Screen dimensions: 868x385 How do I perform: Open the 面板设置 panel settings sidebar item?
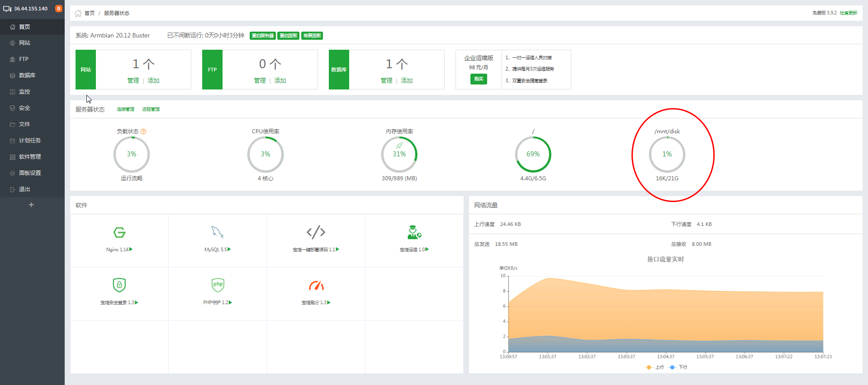[x=32, y=173]
